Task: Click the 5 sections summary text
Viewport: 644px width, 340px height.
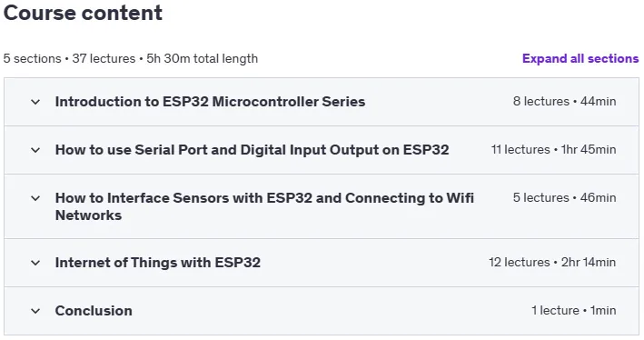Action: tap(32, 58)
